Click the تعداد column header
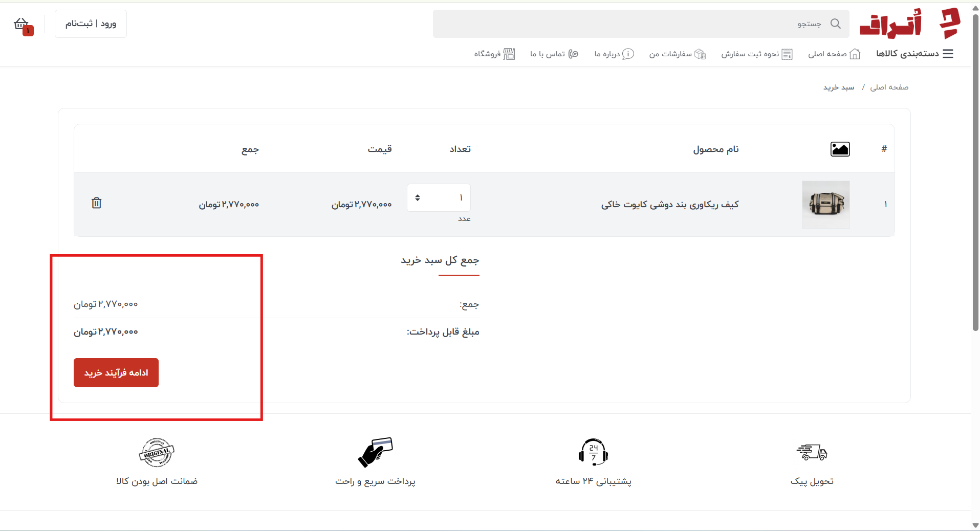This screenshot has height=531, width=980. pos(460,149)
